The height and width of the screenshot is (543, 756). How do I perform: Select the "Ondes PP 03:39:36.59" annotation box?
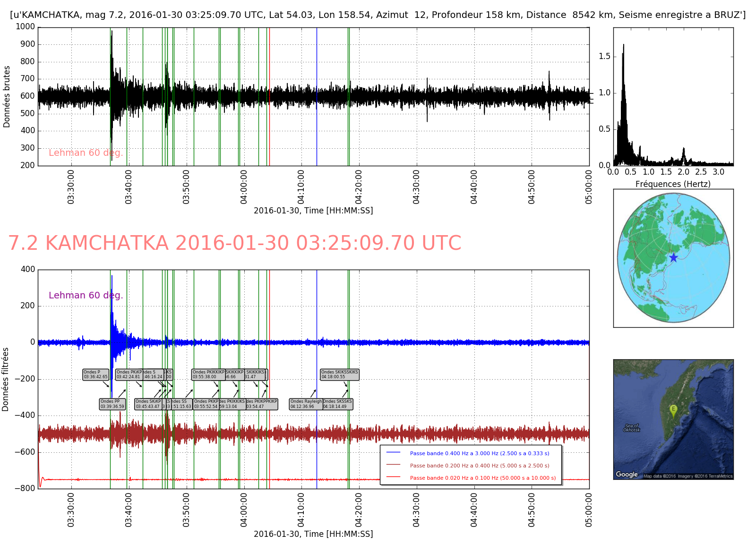112,404
